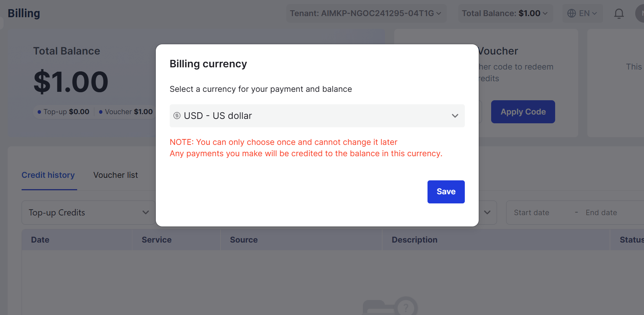Click the Service column header

(x=157, y=240)
